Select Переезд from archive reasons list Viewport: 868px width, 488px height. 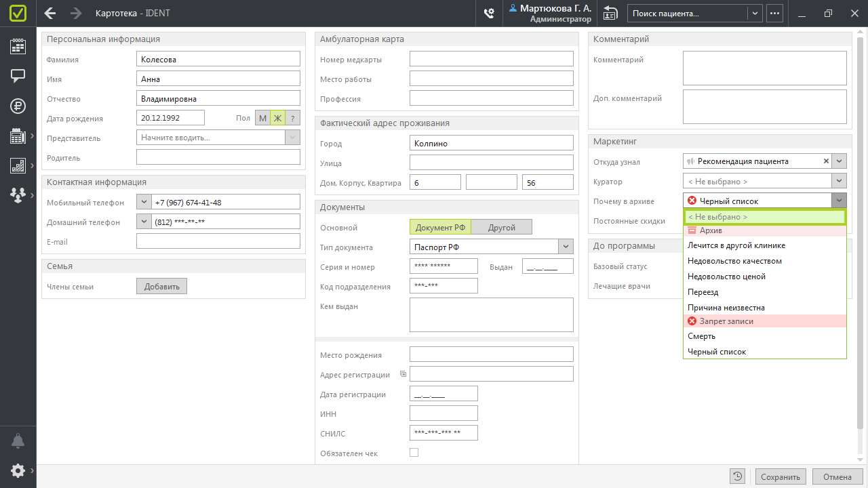703,292
